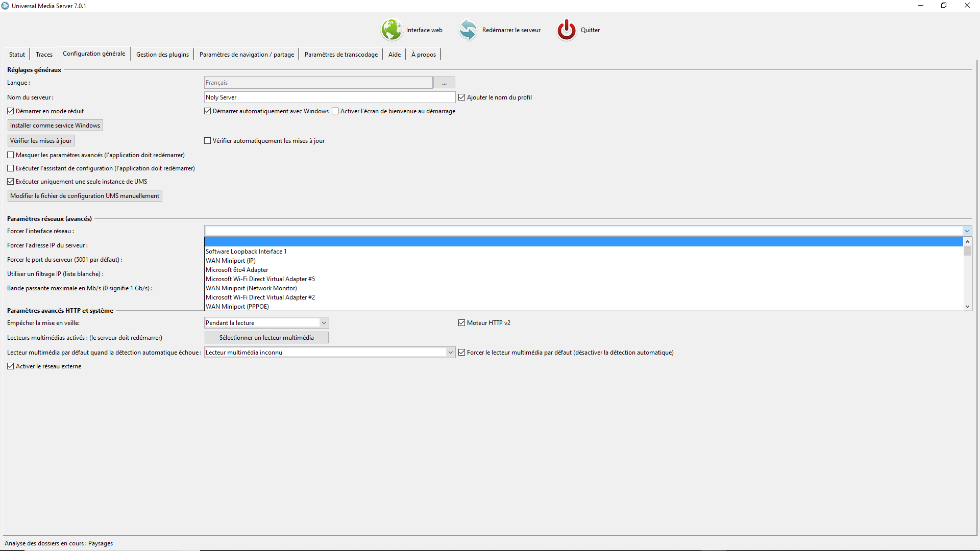Click the dropdown list scroll down arrow

click(967, 306)
